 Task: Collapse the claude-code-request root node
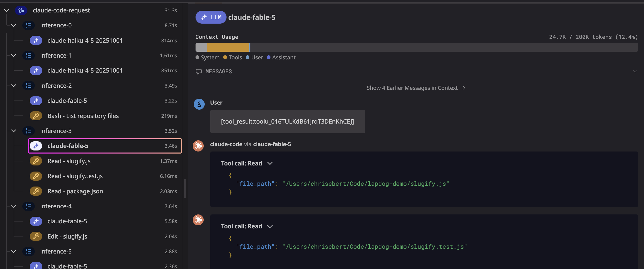pyautogui.click(x=7, y=10)
